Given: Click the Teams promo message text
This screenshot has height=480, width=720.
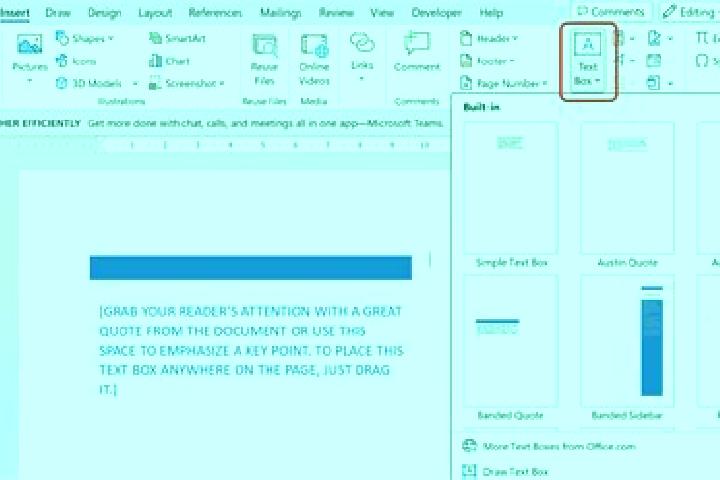Looking at the screenshot, I should 265,123.
